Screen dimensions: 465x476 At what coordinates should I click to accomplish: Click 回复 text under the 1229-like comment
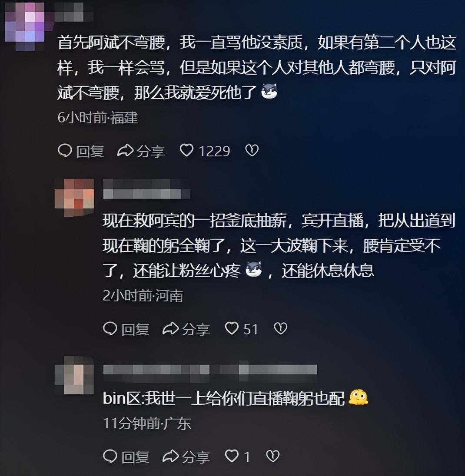pyautogui.click(x=90, y=151)
